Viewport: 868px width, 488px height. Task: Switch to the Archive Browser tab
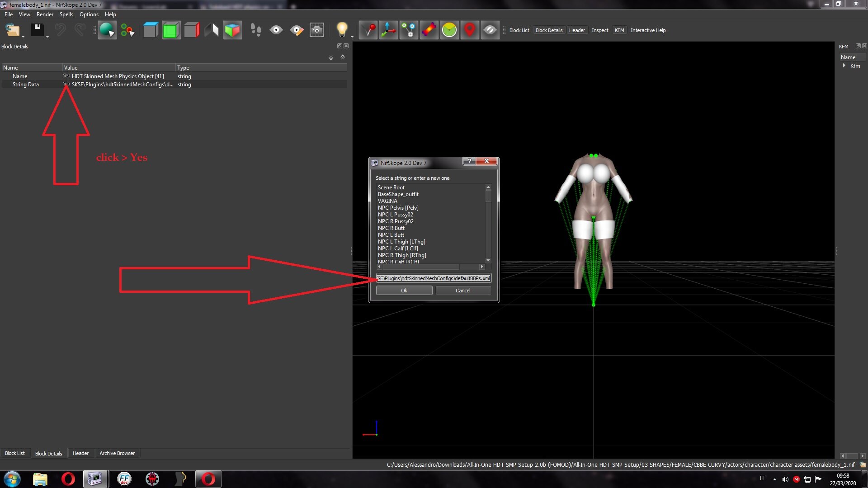point(117,453)
